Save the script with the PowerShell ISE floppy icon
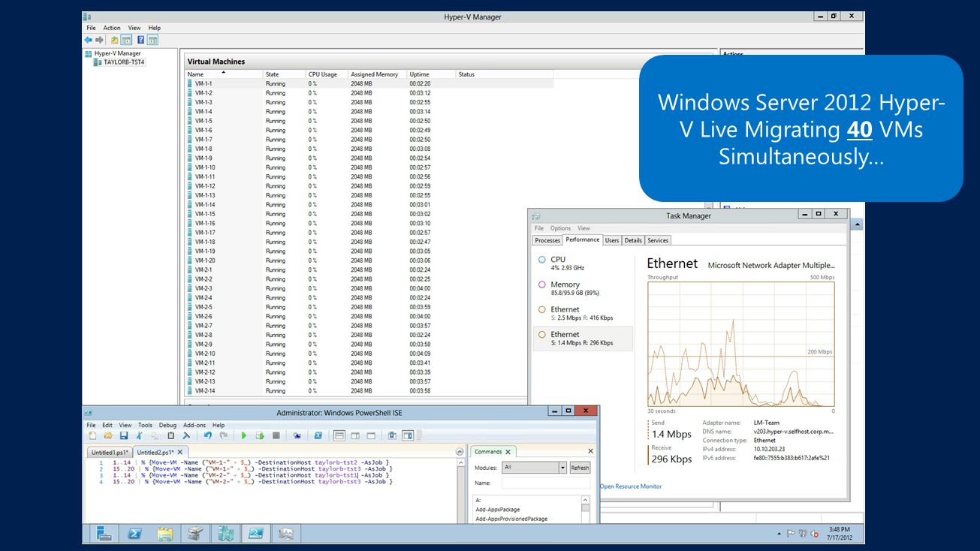The width and height of the screenshot is (980, 551). point(124,435)
